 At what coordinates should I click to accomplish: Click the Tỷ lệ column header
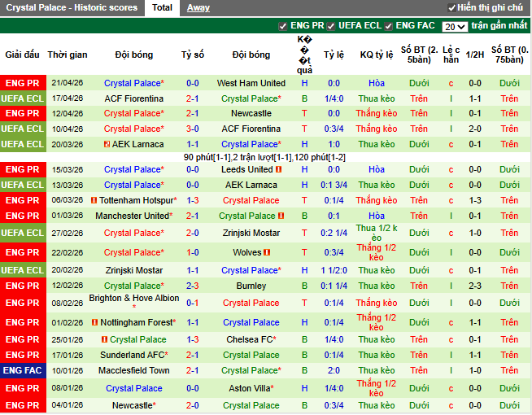[x=334, y=55]
